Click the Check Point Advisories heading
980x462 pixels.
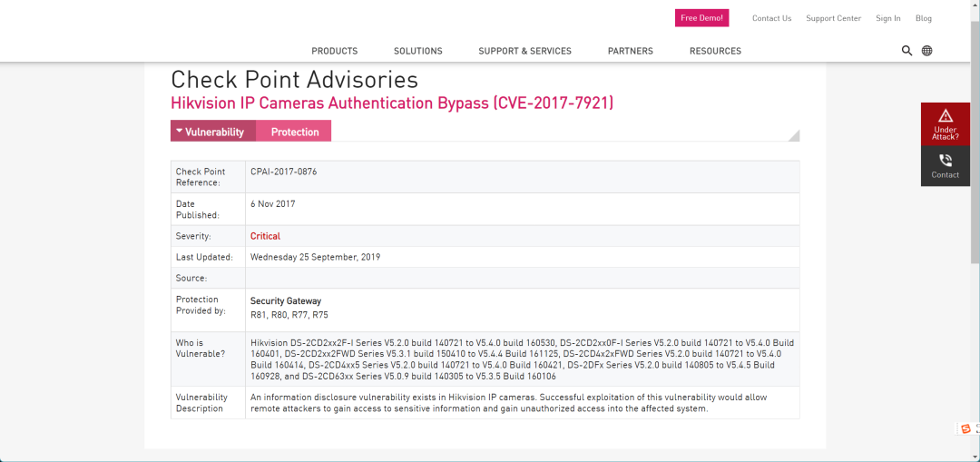[294, 79]
